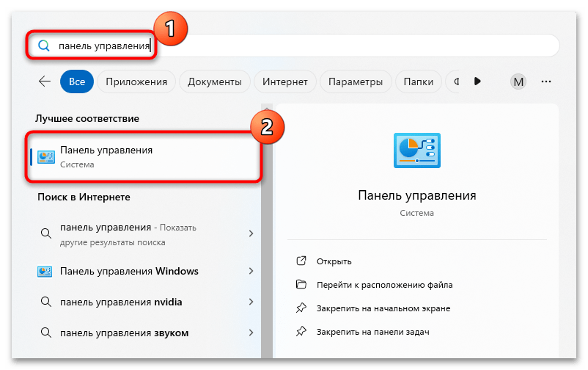Click the icon beside "Панель управления Windows"

(45, 271)
